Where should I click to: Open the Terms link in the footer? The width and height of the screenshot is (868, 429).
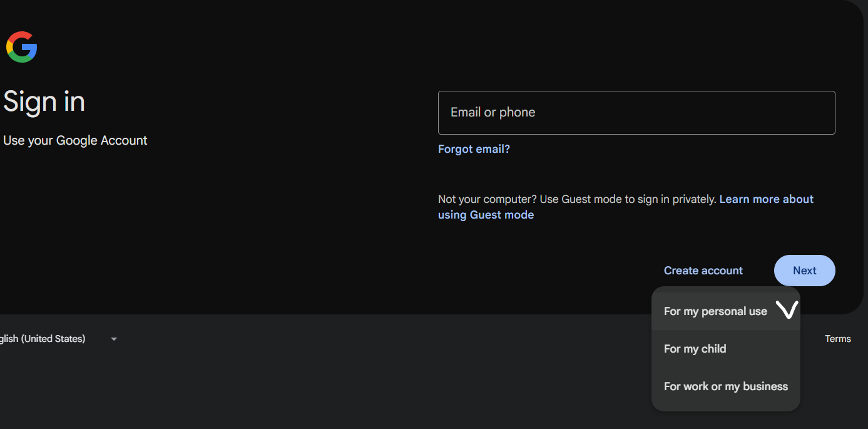(x=837, y=339)
